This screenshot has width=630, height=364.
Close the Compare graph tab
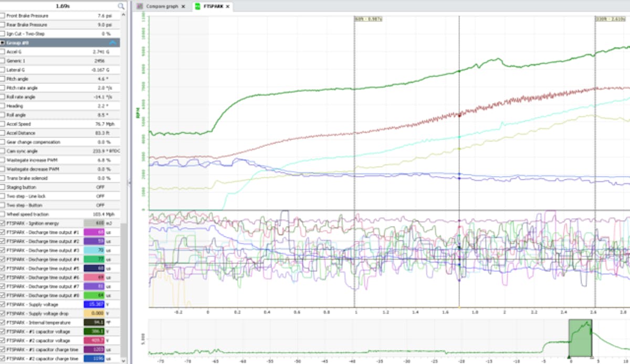tap(183, 7)
